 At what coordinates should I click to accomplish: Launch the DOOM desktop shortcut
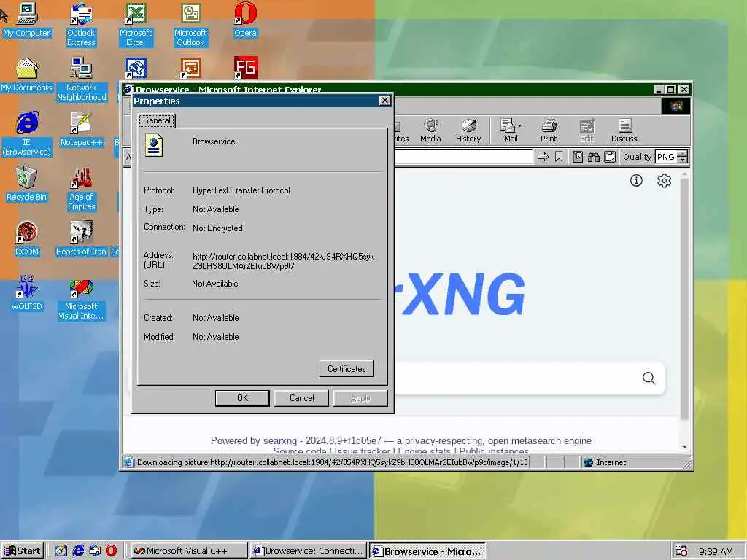[x=27, y=239]
